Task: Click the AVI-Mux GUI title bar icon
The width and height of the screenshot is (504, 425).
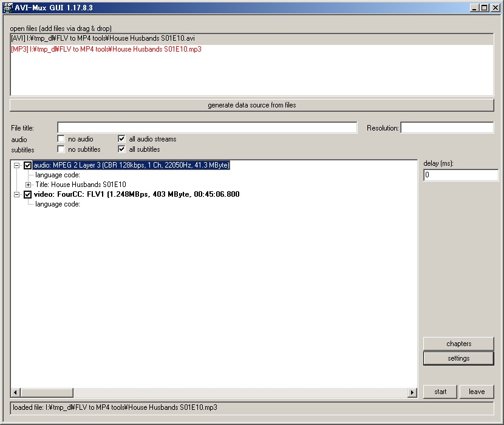Action: pyautogui.click(x=7, y=7)
